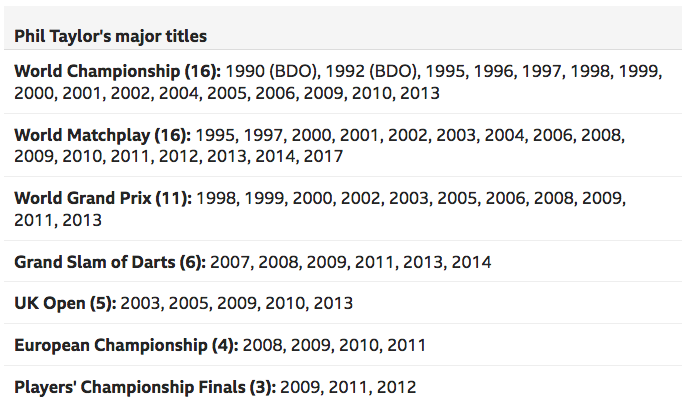Select the "World Championship (16):" label

click(117, 71)
